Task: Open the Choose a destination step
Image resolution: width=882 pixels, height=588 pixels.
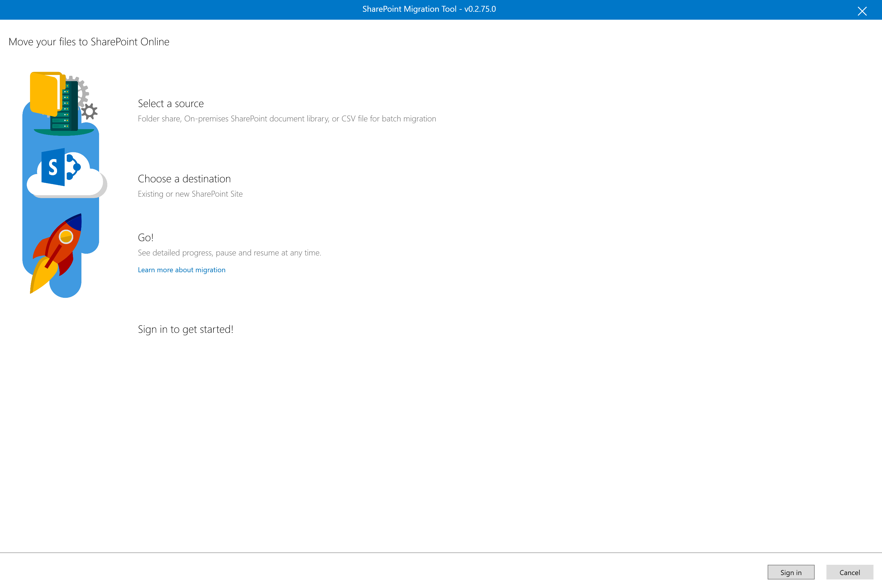Action: click(x=184, y=179)
